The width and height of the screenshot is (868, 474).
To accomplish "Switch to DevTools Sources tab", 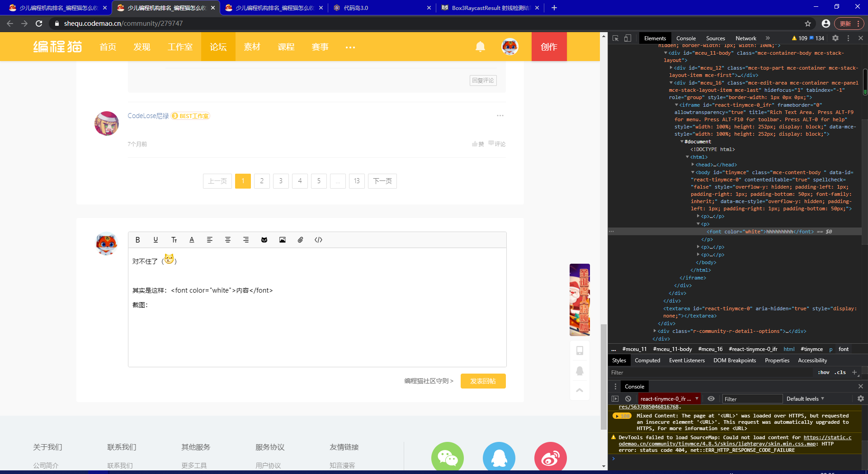I will pyautogui.click(x=715, y=38).
